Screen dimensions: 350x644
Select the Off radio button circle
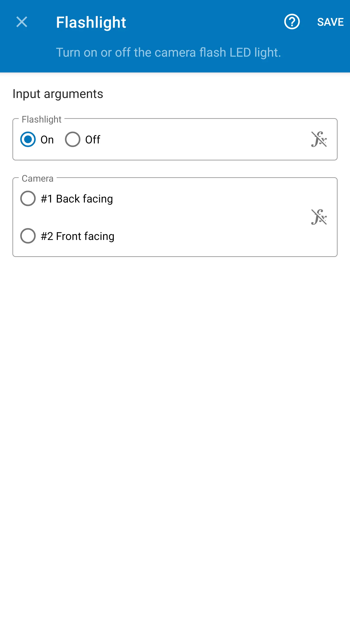point(72,139)
